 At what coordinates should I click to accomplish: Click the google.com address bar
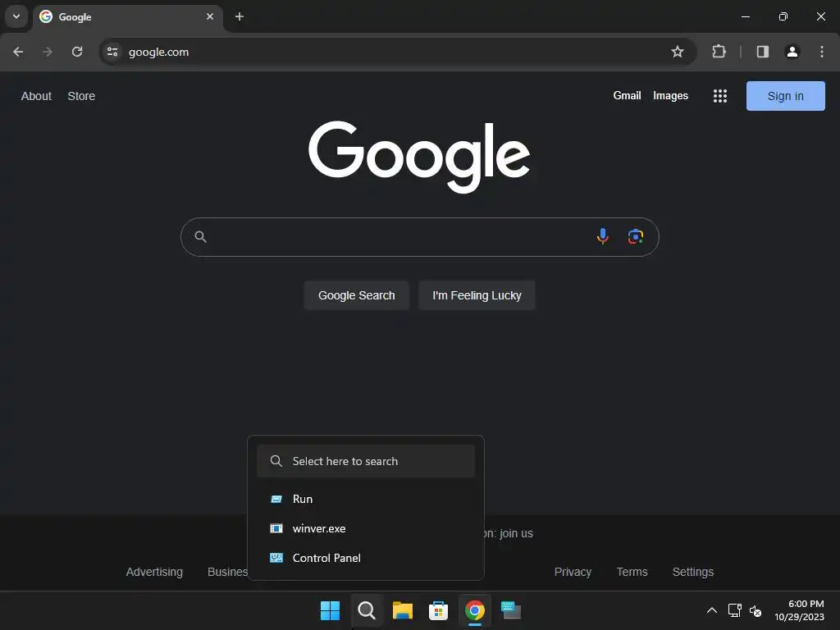click(396, 52)
